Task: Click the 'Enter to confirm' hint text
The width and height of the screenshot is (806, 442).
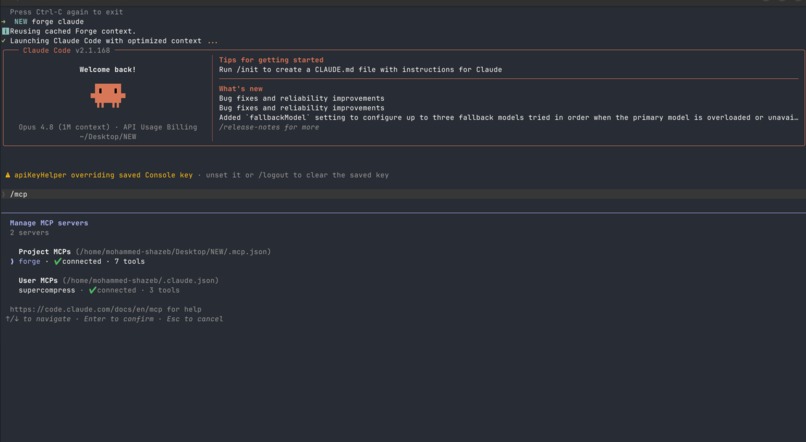Action: 118,319
